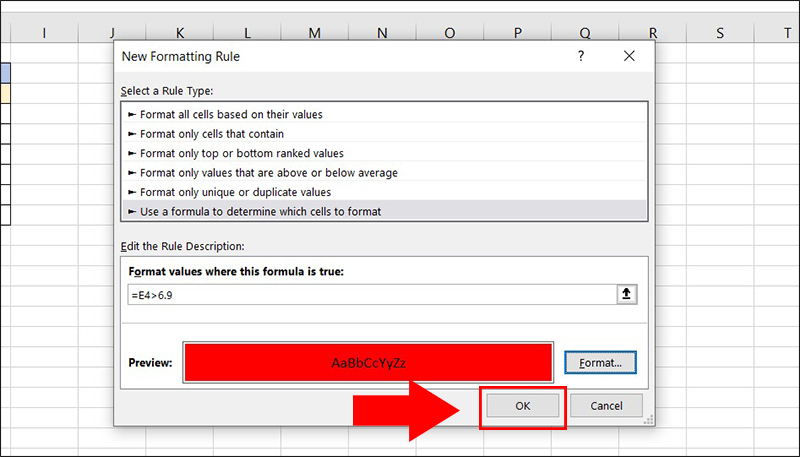Cancel the new formatting rule
Viewport: 800px width, 457px height.
tap(606, 405)
